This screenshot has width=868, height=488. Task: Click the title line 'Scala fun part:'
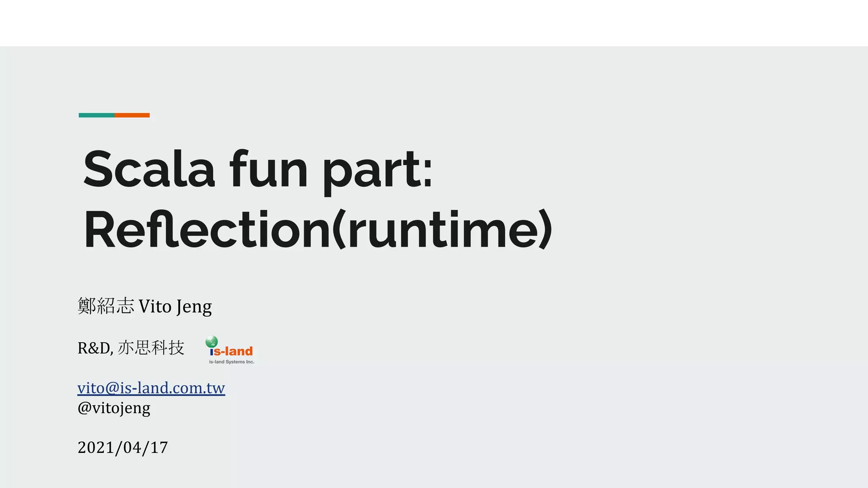point(258,170)
